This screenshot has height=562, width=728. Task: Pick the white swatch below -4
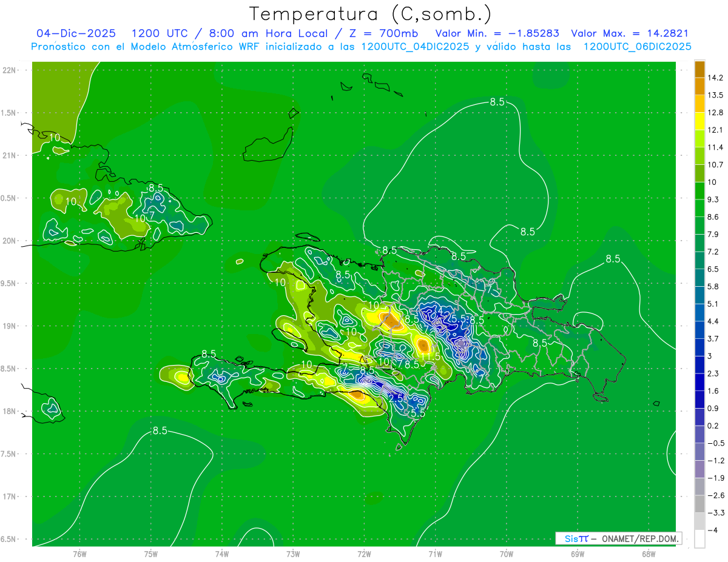(699, 538)
